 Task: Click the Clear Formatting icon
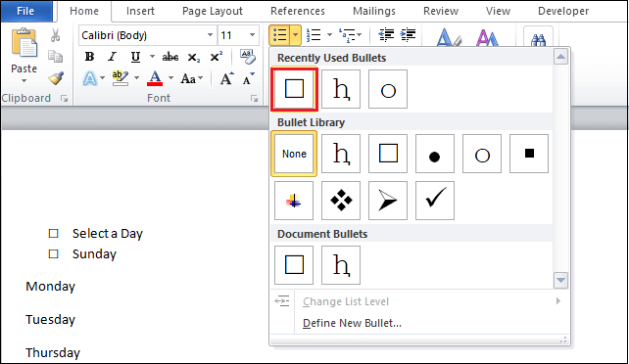[x=248, y=57]
